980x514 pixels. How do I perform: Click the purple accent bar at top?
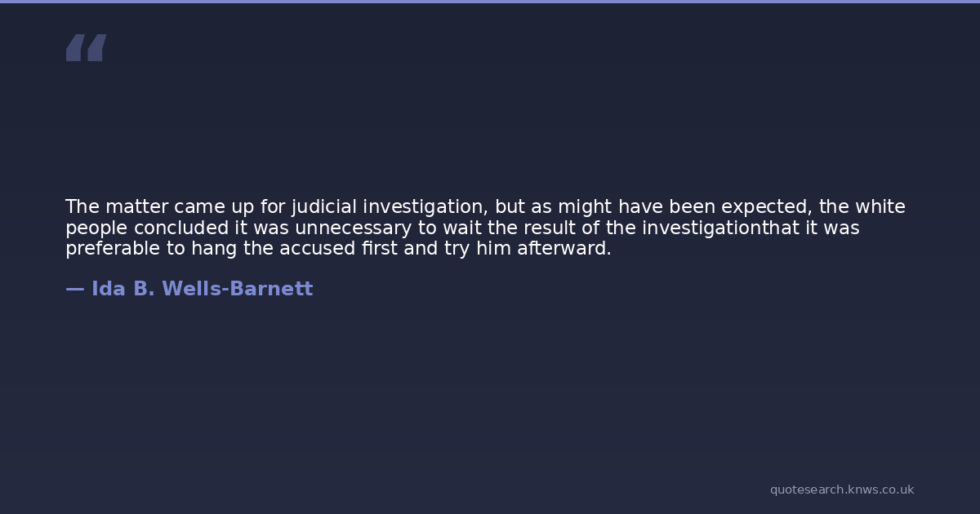490,2
